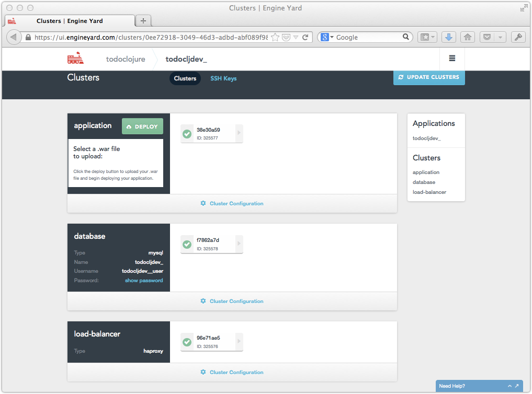Click the database cluster heading

pyautogui.click(x=89, y=236)
